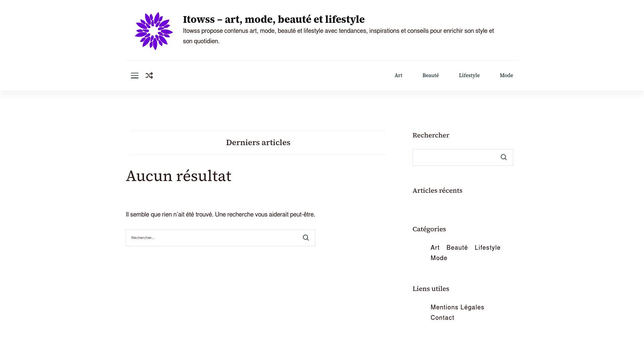The width and height of the screenshot is (644, 362).
Task: Focus the Rechercher... field under Aucun résultat
Action: pos(212,238)
